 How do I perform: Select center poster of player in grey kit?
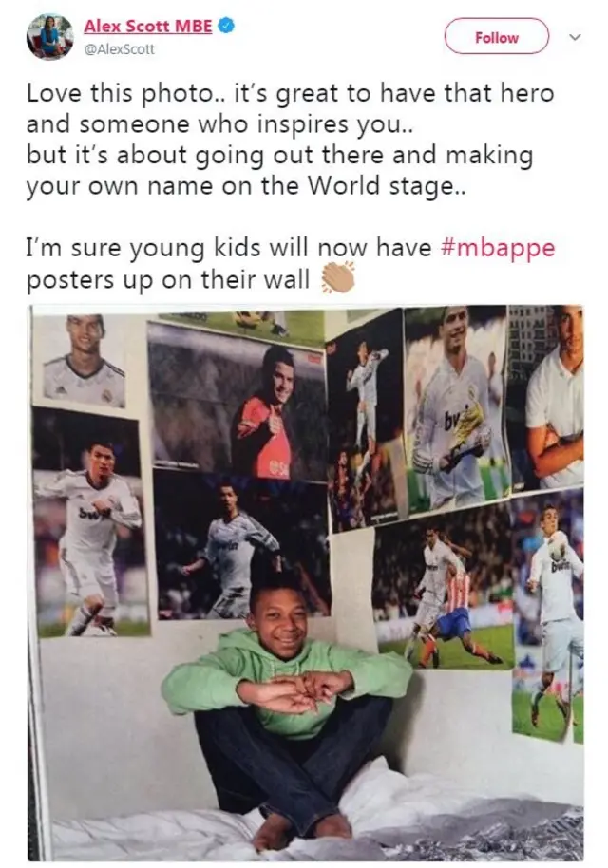(241, 545)
